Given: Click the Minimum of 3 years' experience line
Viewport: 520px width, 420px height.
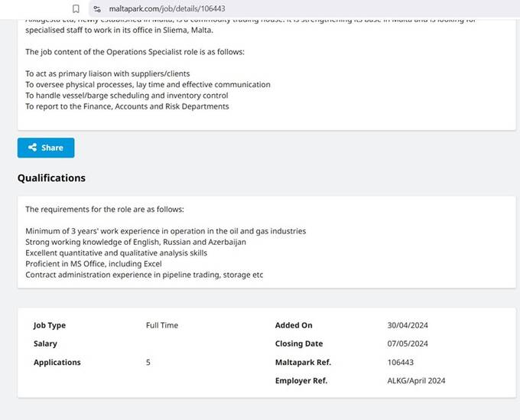Looking at the screenshot, I should click(x=165, y=231).
